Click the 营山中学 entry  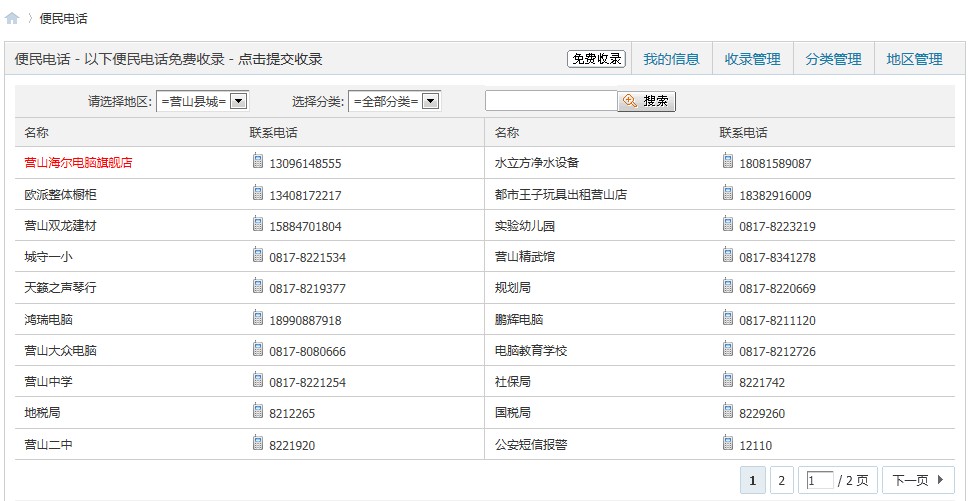coord(48,382)
